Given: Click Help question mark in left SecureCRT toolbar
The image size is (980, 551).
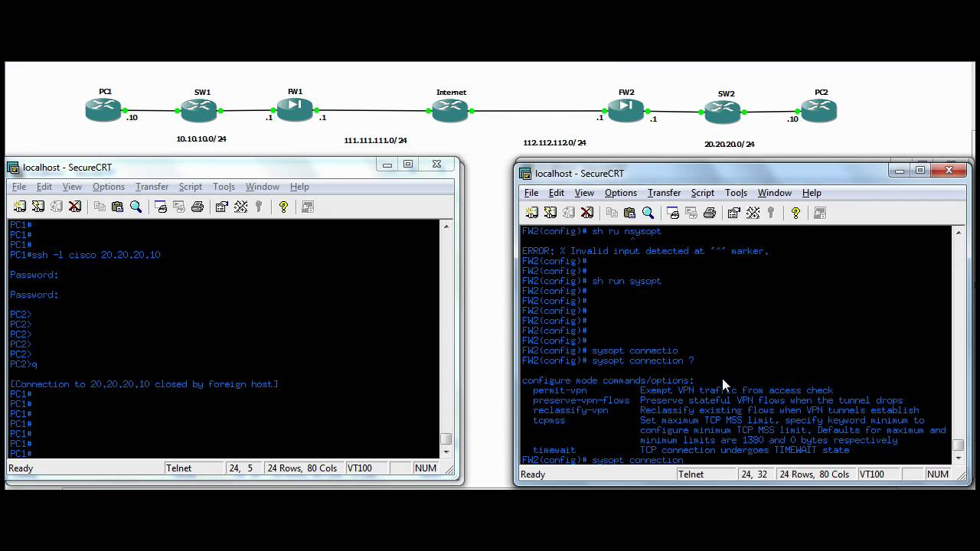Looking at the screenshot, I should pyautogui.click(x=283, y=207).
